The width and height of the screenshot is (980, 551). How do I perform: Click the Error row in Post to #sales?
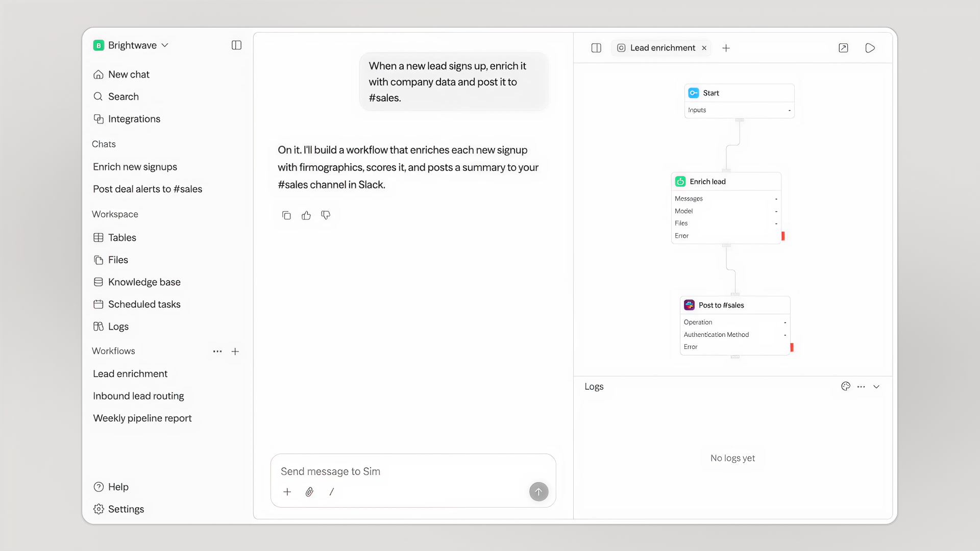pyautogui.click(x=735, y=347)
